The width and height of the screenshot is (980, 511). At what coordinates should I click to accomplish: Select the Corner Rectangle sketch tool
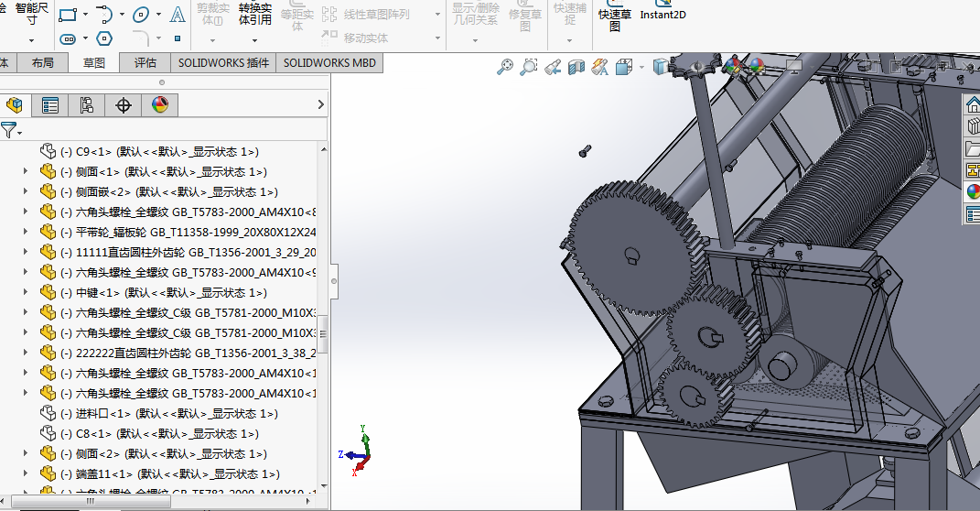point(67,15)
